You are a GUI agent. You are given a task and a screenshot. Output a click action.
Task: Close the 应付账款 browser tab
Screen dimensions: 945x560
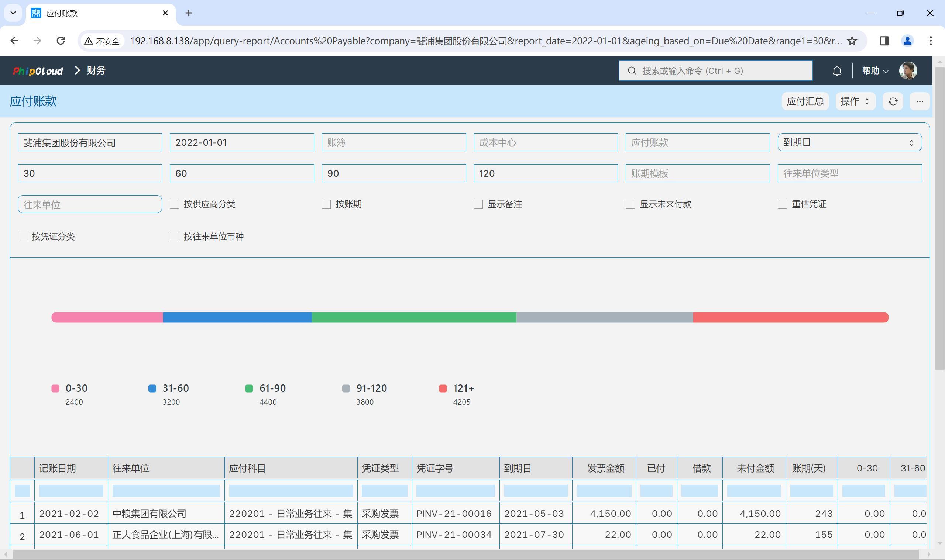[165, 13]
